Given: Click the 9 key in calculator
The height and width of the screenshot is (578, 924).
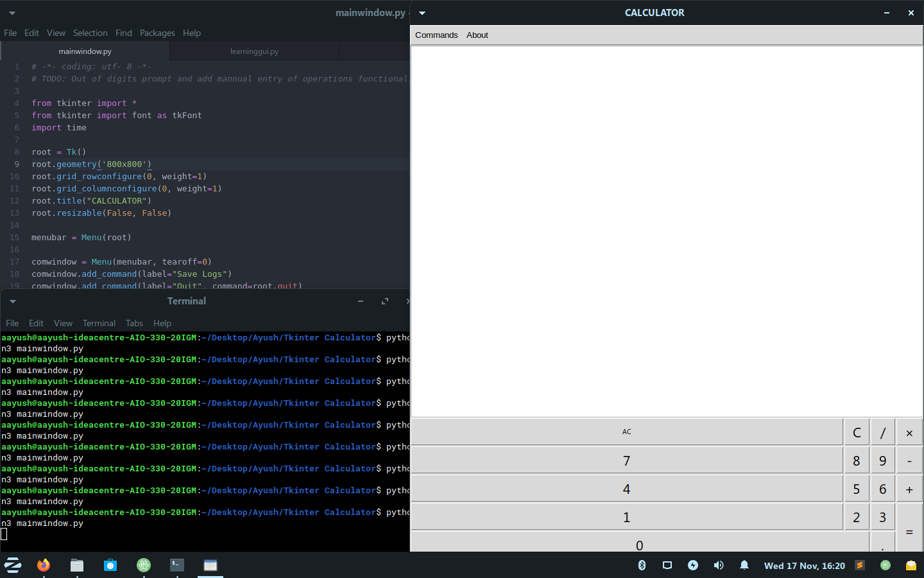Looking at the screenshot, I should (x=883, y=460).
